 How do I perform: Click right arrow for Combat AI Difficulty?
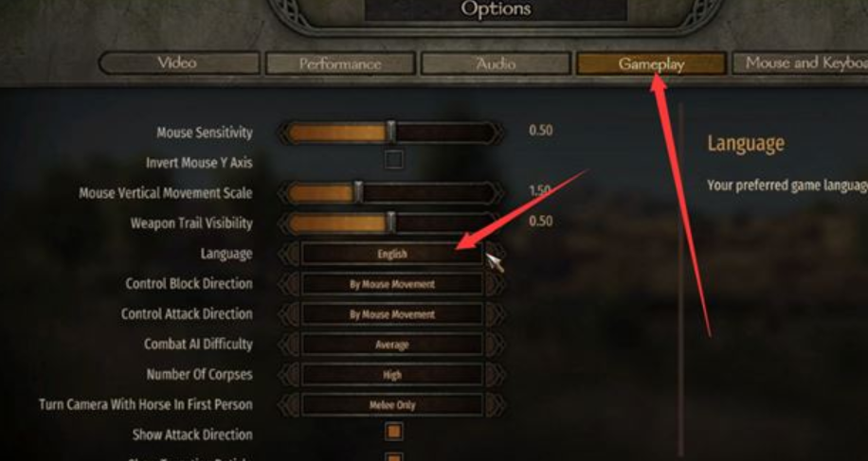pyautogui.click(x=496, y=345)
